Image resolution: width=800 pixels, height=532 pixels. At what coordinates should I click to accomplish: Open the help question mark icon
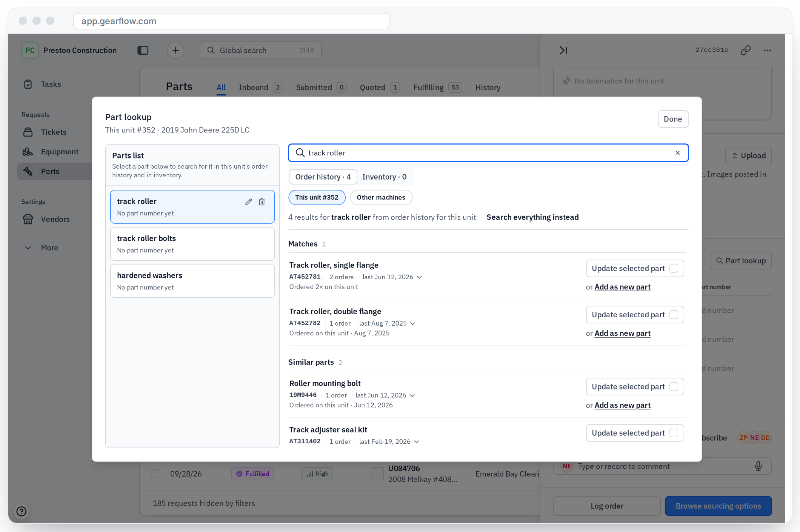coord(22,511)
